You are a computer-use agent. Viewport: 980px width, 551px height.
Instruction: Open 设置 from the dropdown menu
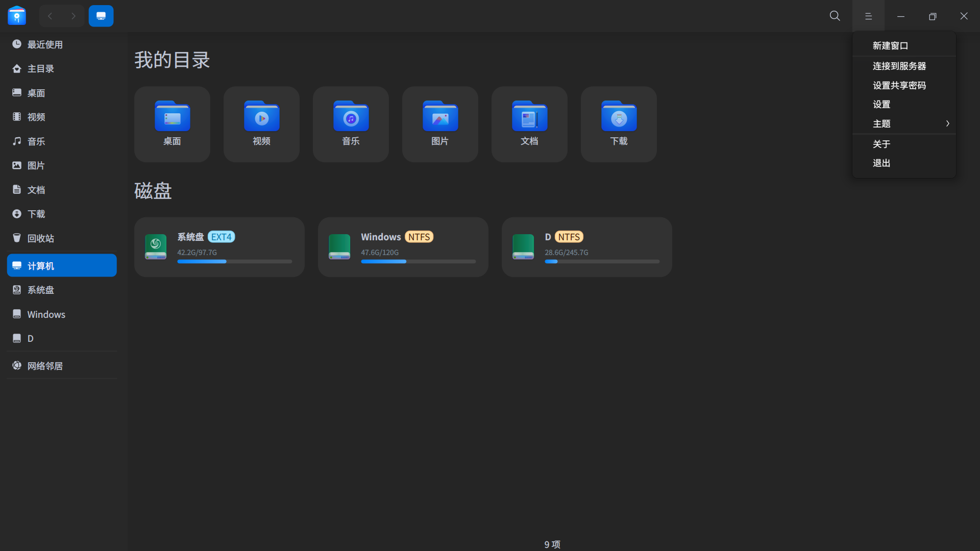[x=881, y=105]
